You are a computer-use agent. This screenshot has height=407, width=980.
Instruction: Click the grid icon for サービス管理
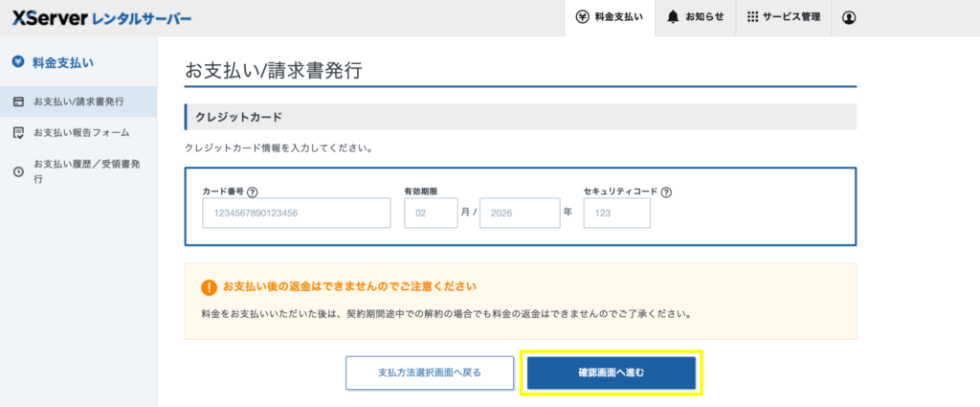click(752, 17)
